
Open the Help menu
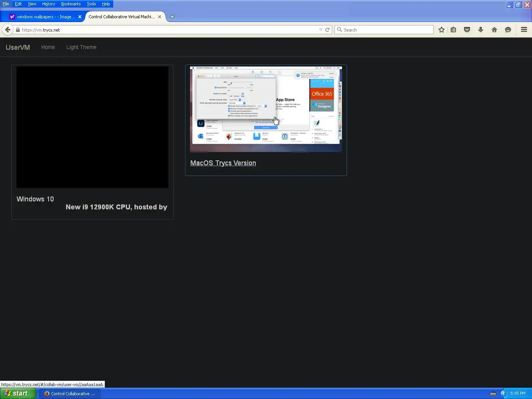106,4
